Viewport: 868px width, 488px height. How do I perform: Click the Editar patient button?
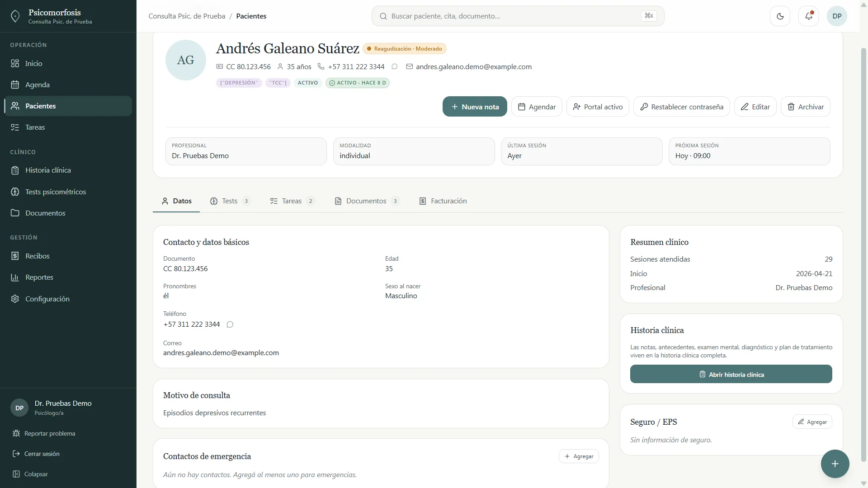pyautogui.click(x=755, y=107)
